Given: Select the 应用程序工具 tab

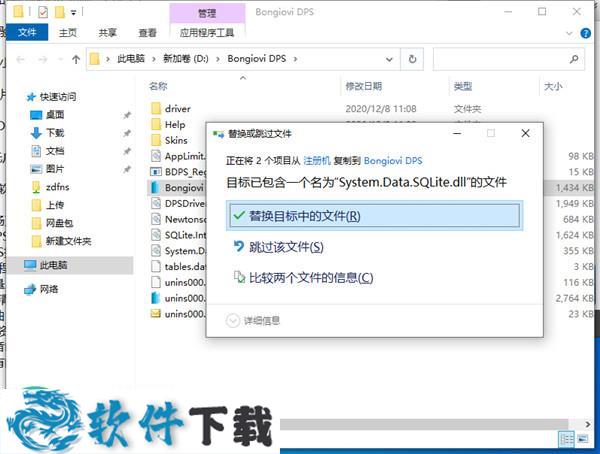Looking at the screenshot, I should [207, 33].
